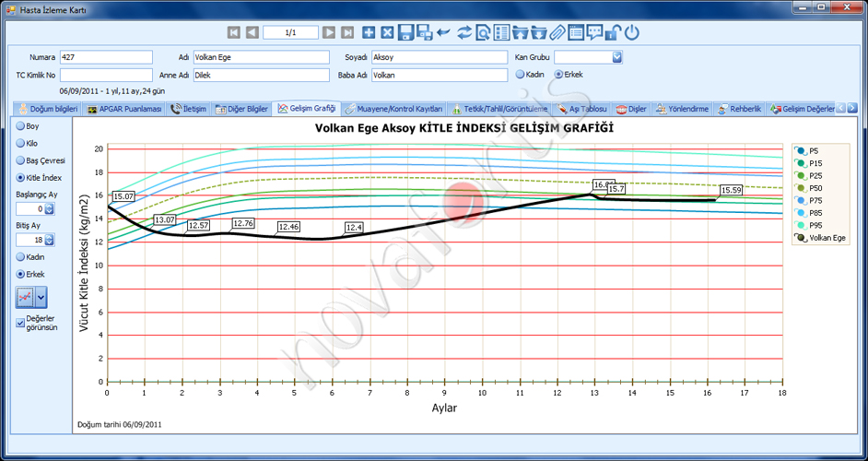The height and width of the screenshot is (461, 868).
Task: Go to the previous record
Action: coord(252,32)
